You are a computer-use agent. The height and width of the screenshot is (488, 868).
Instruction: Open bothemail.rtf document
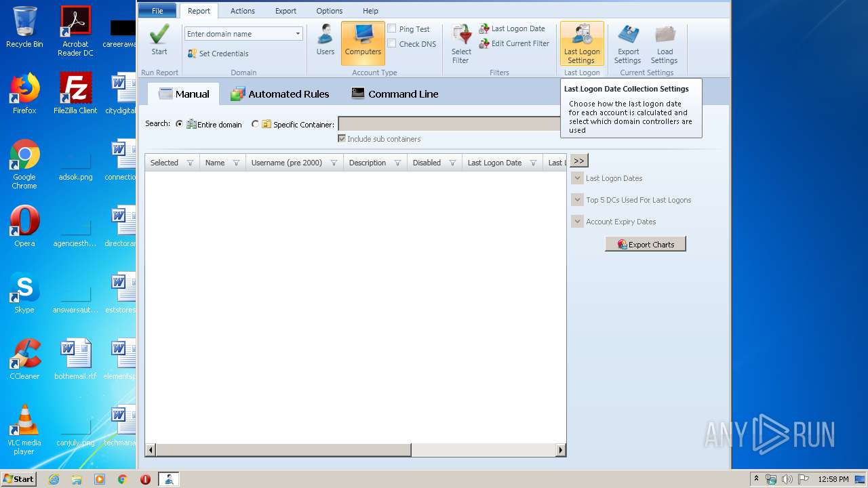click(75, 359)
